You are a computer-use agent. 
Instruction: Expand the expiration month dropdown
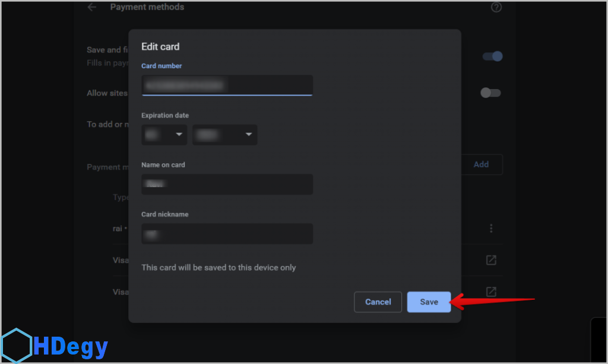tap(164, 135)
